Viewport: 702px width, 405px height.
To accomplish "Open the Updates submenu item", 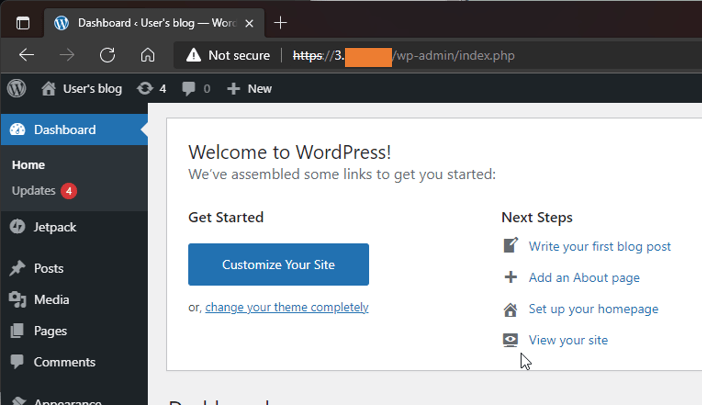I will 34,191.
